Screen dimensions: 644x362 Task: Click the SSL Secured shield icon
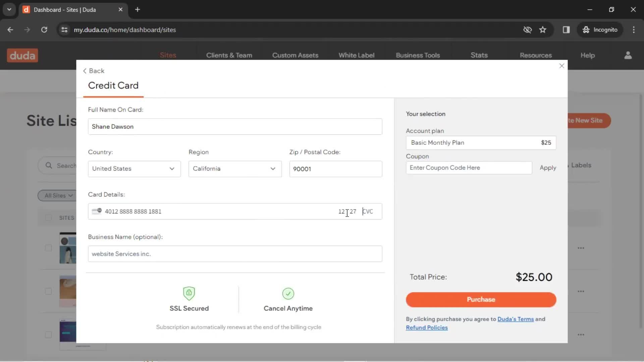click(x=189, y=293)
